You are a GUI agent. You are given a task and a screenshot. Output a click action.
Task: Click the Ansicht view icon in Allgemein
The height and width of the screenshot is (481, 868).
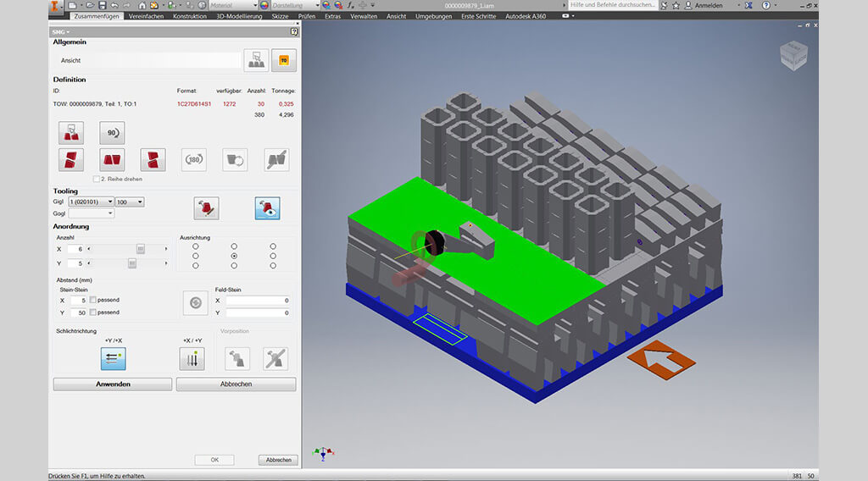click(256, 60)
